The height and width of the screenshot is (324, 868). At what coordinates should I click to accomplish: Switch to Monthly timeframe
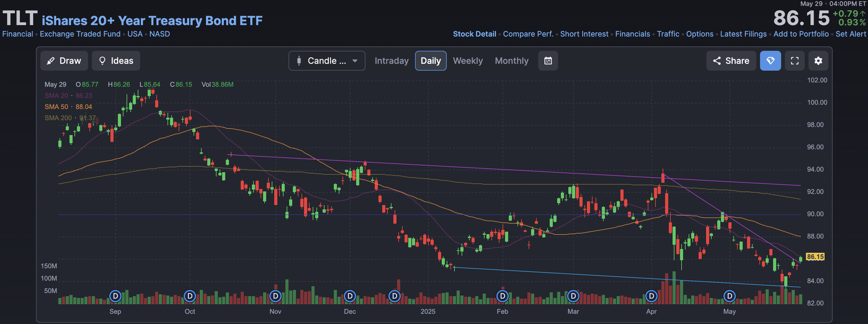pos(512,61)
